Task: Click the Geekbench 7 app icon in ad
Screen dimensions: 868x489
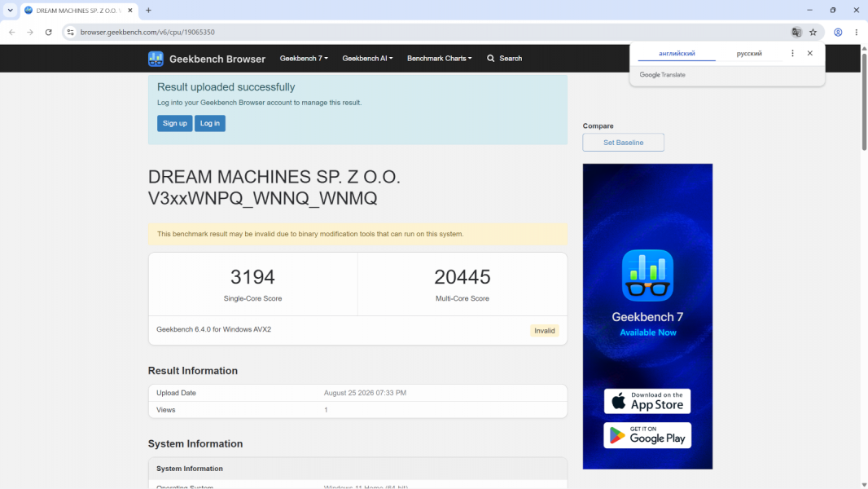Action: (x=647, y=275)
